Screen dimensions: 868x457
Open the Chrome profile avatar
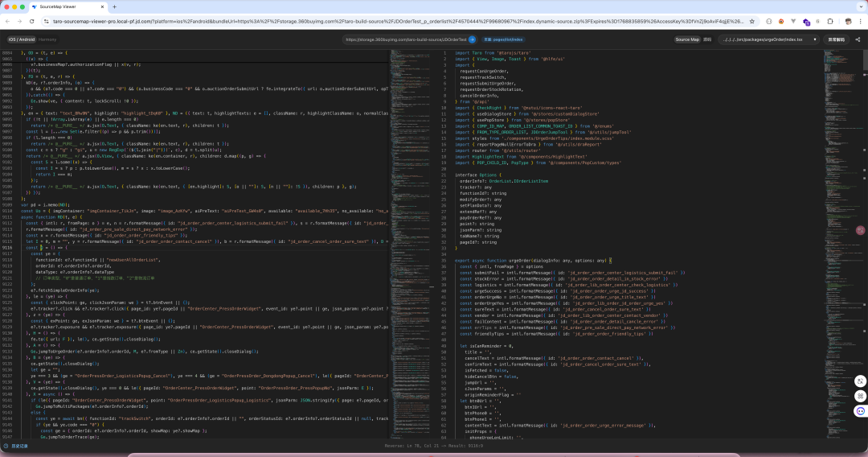[848, 21]
